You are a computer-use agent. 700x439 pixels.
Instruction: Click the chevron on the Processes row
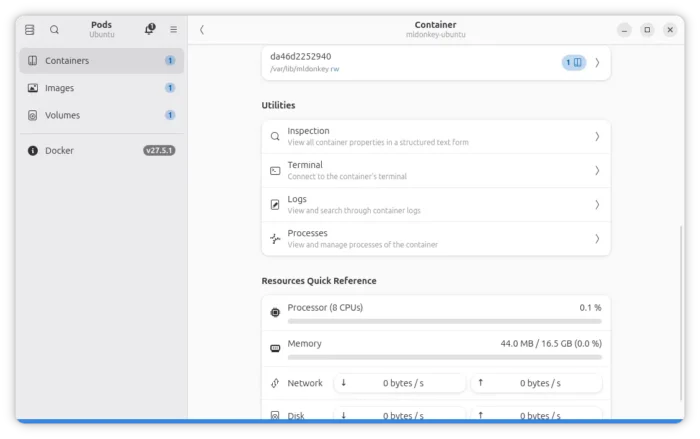[597, 239]
